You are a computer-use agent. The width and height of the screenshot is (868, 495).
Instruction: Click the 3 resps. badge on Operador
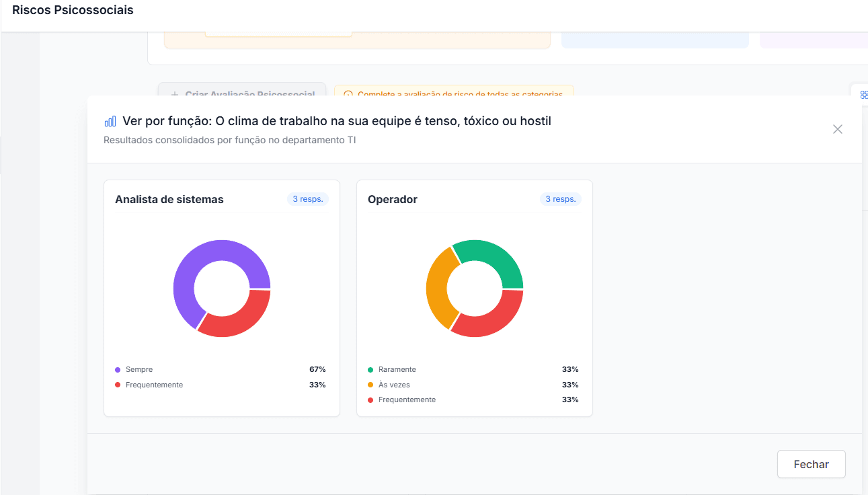tap(560, 198)
